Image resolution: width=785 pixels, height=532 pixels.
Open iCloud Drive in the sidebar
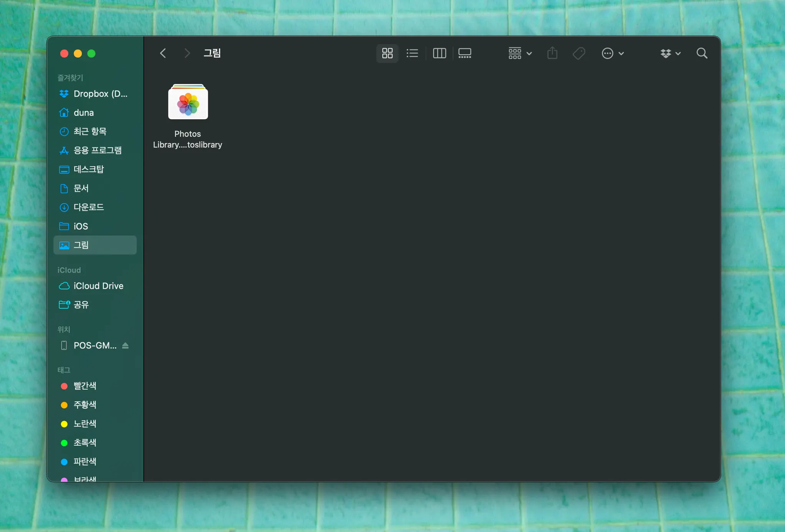point(98,286)
